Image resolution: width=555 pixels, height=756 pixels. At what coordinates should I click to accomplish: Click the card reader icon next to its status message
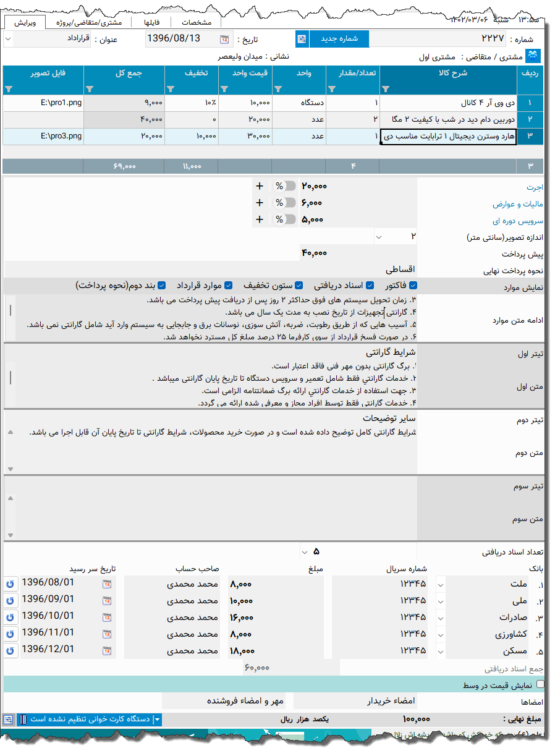pyautogui.click(x=24, y=719)
